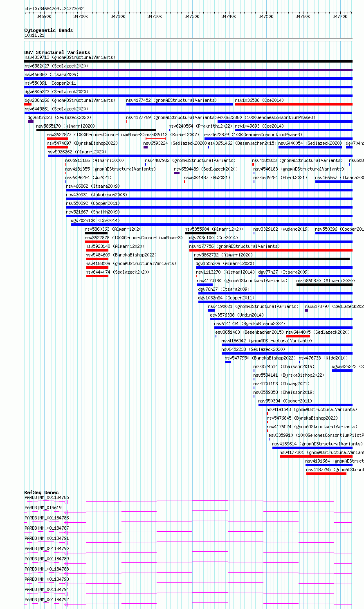This screenshot has height=609, width=364.
Task: Click nsv1036536 Coe2014 variant label
Action: click(259, 100)
